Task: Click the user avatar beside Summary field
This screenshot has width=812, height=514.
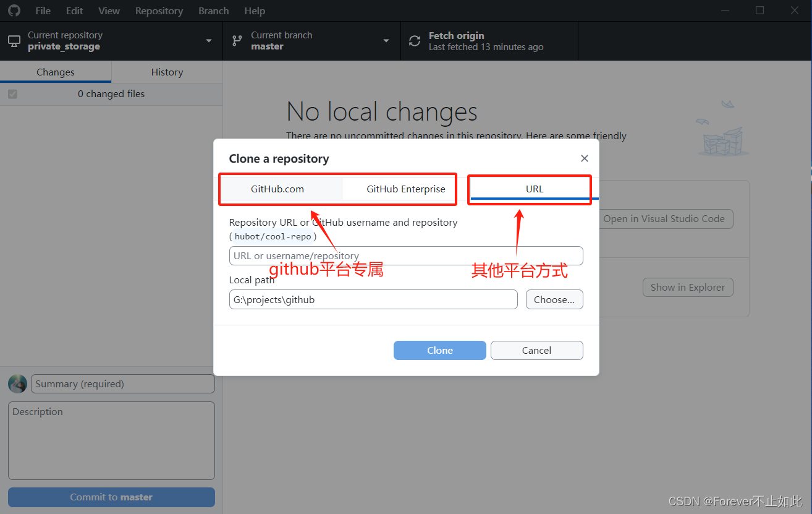Action: click(17, 383)
